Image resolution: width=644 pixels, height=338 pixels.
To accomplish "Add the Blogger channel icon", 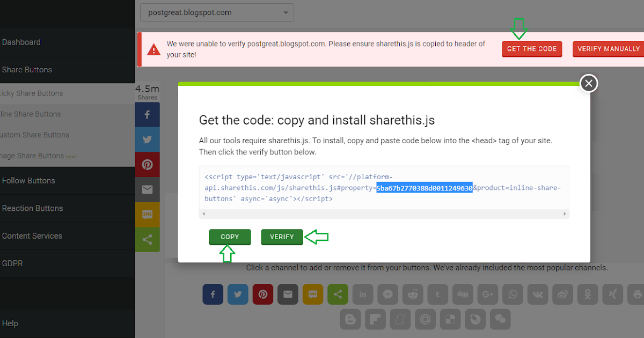I will (350, 319).
